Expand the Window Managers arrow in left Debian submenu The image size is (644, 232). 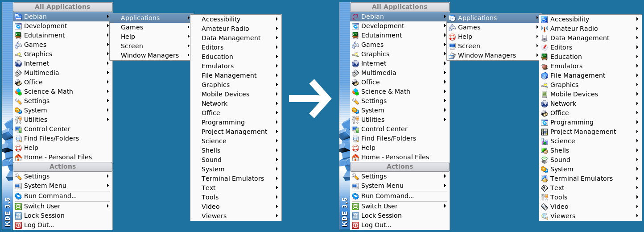coord(189,55)
